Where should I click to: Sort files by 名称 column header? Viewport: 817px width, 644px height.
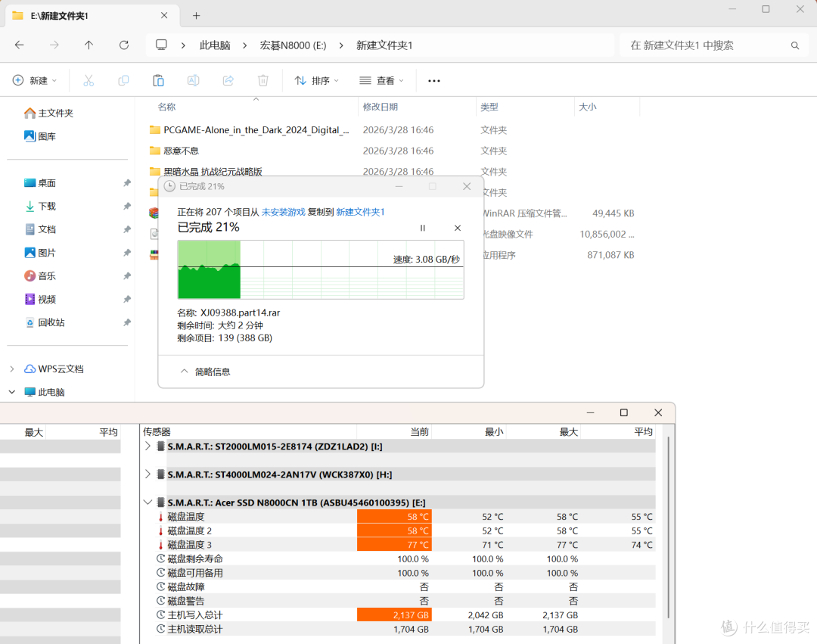[x=166, y=107]
